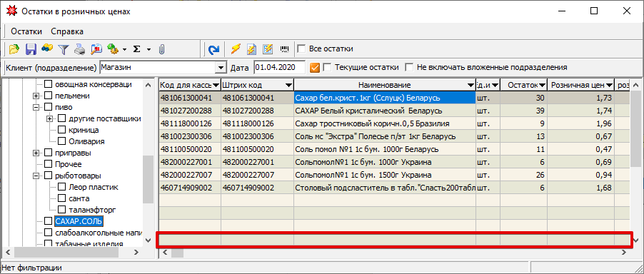644x274 pixels.
Task: Click the paperclip attachment icon
Action: pos(162,49)
